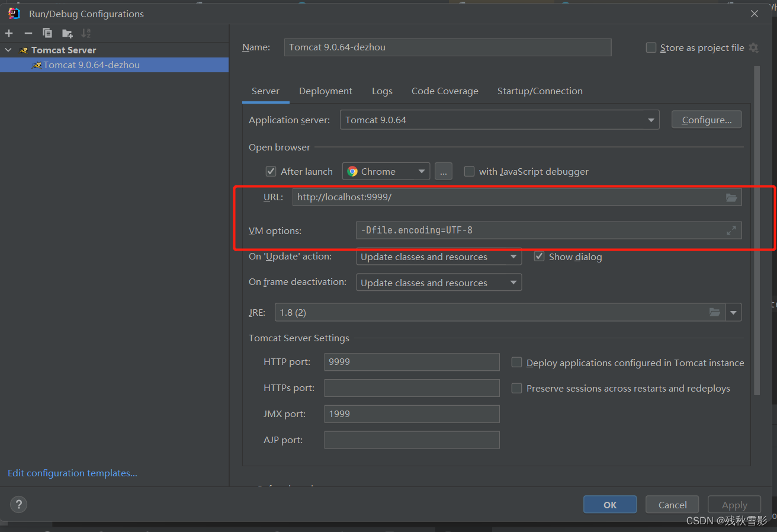Image resolution: width=777 pixels, height=532 pixels.
Task: Switch to the Deployment tab
Action: point(326,91)
